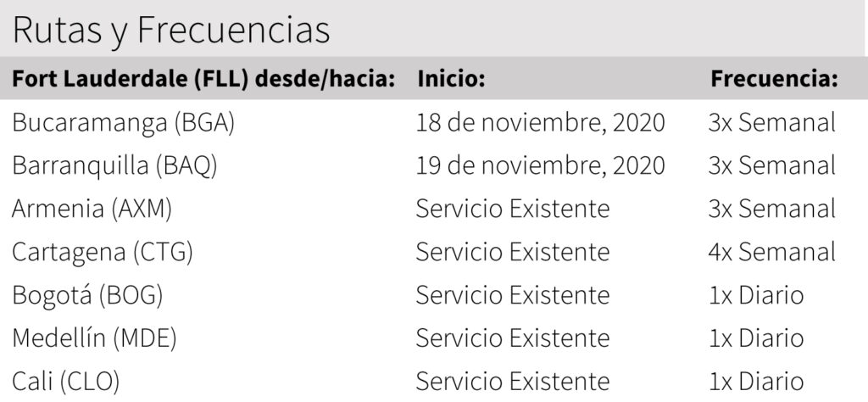Click the "19 de noviembre, 2020" start date
The height and width of the screenshot is (402, 868).
tap(540, 165)
